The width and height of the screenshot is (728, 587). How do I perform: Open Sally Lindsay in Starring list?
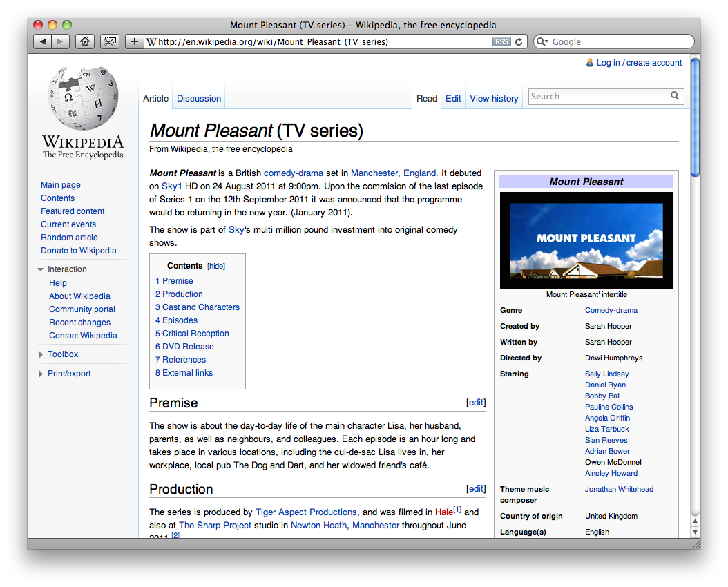pyautogui.click(x=607, y=374)
